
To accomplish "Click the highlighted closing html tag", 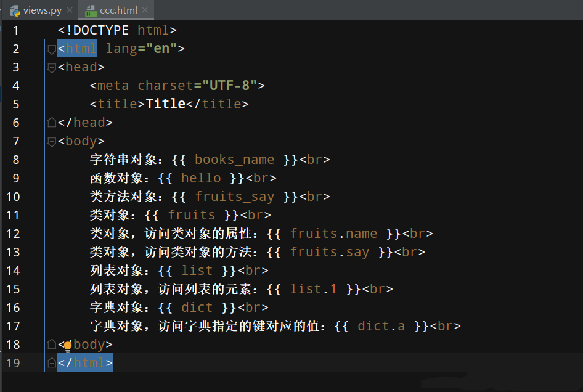I will click(84, 363).
